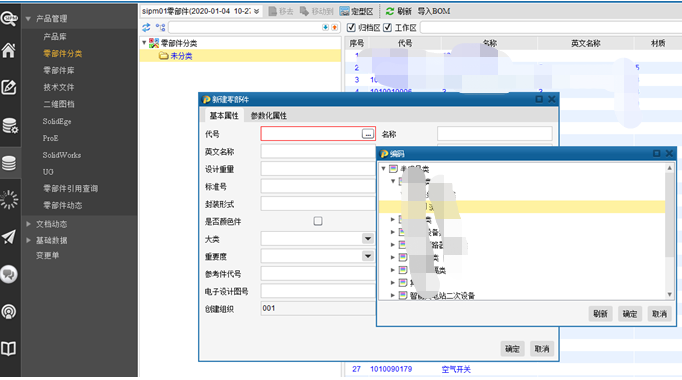Open the home icon in the left sidebar
682x380 pixels.
pyautogui.click(x=9, y=50)
